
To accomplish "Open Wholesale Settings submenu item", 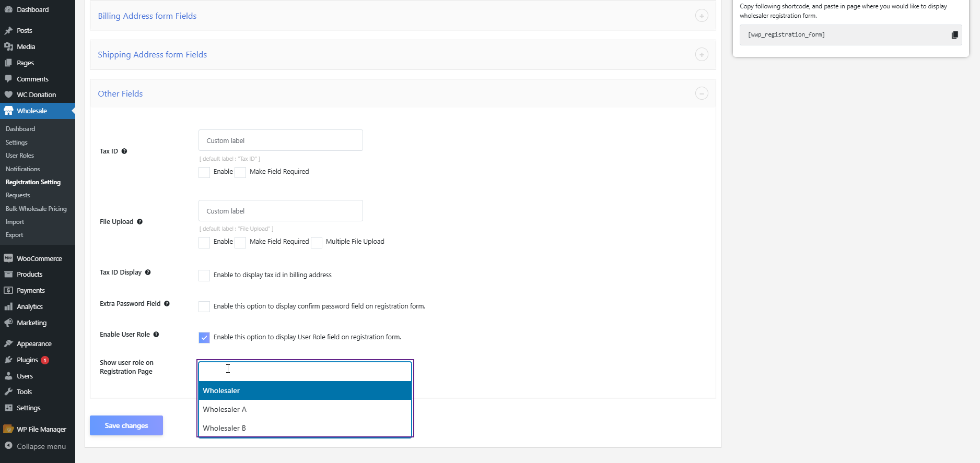I will click(x=17, y=143).
